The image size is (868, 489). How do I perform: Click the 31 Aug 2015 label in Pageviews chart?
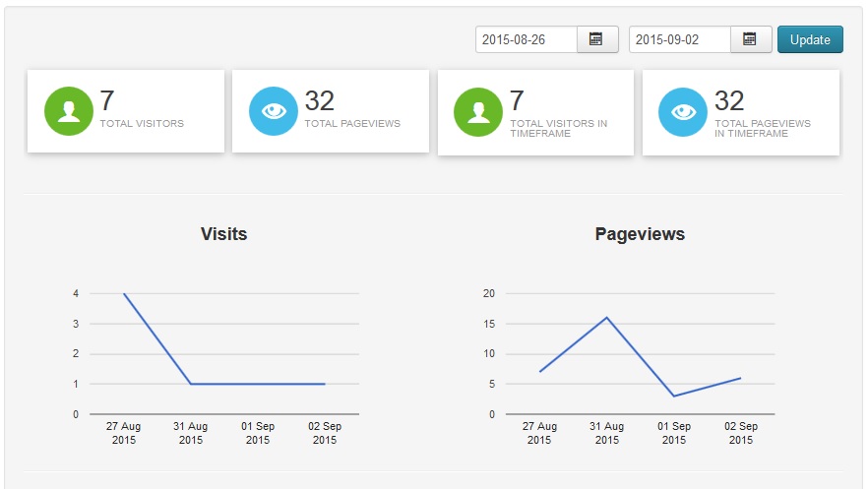click(606, 433)
